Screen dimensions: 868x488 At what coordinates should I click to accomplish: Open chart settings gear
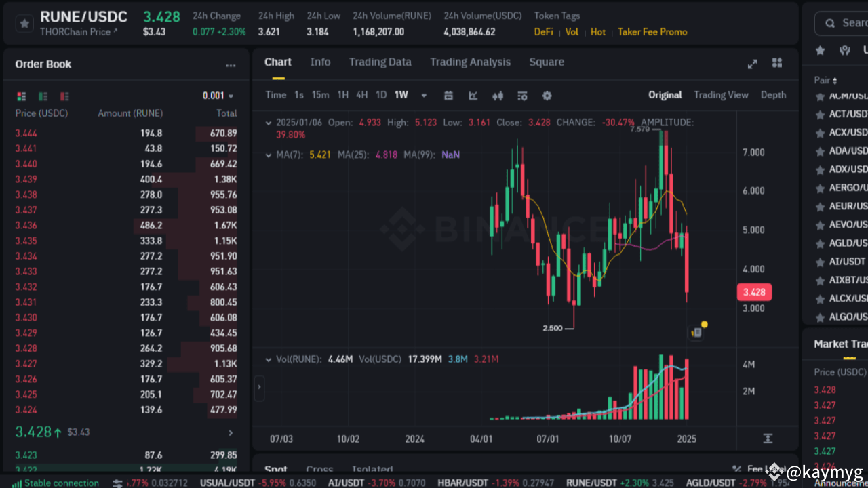(547, 96)
